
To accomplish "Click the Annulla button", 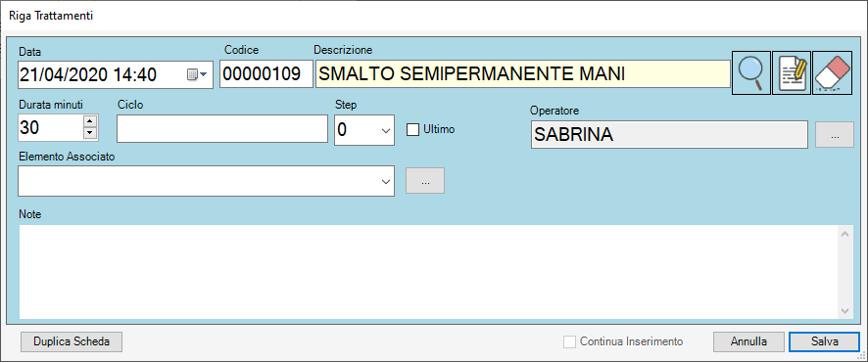I will point(749,341).
